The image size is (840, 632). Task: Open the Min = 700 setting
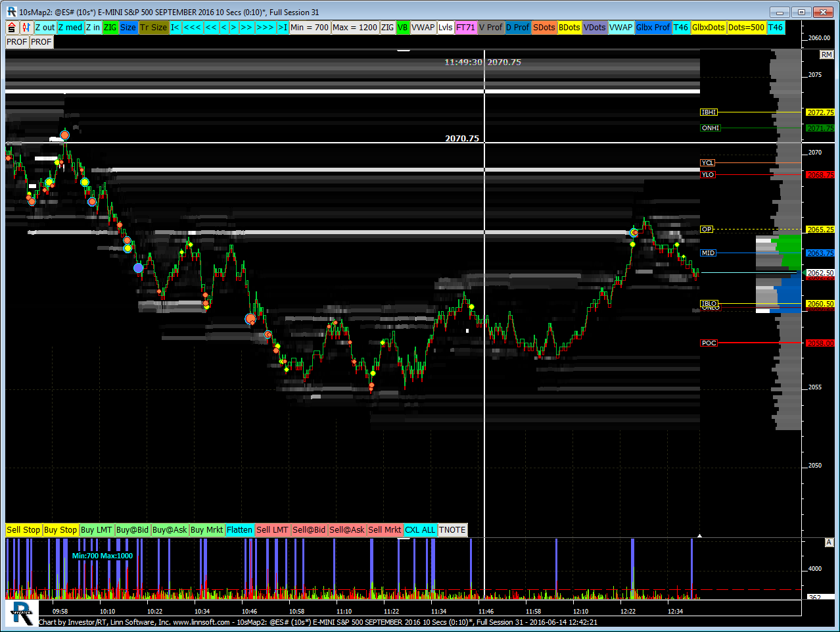(310, 28)
